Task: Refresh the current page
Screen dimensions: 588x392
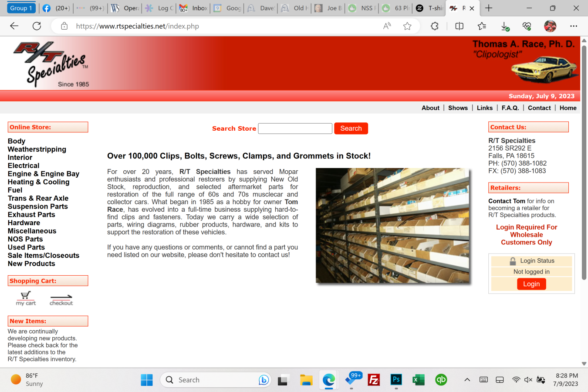Action: 37,26
